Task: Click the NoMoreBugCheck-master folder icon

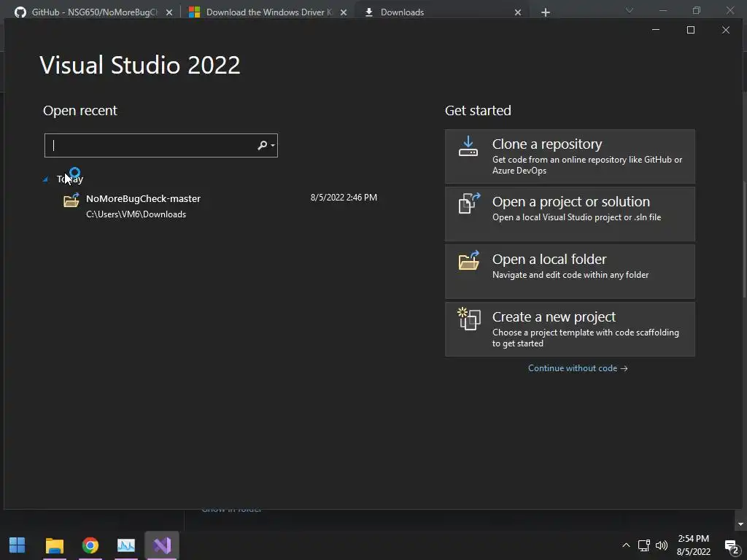Action: click(71, 200)
